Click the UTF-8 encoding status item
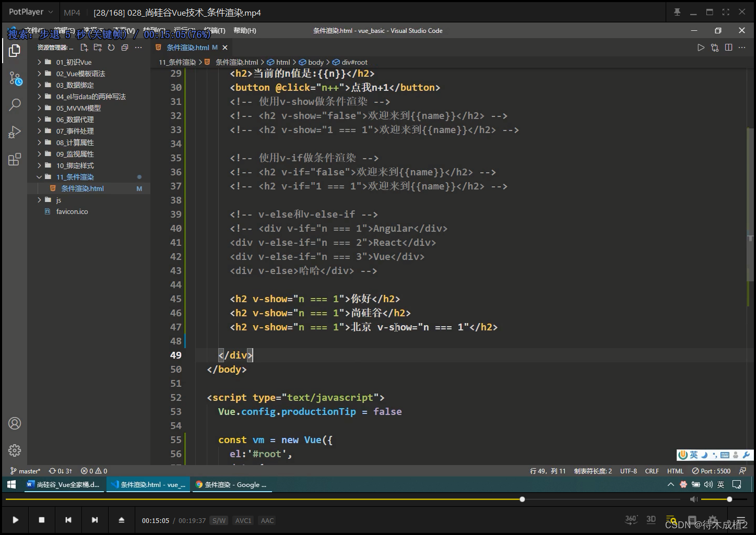The image size is (756, 535). [x=629, y=471]
